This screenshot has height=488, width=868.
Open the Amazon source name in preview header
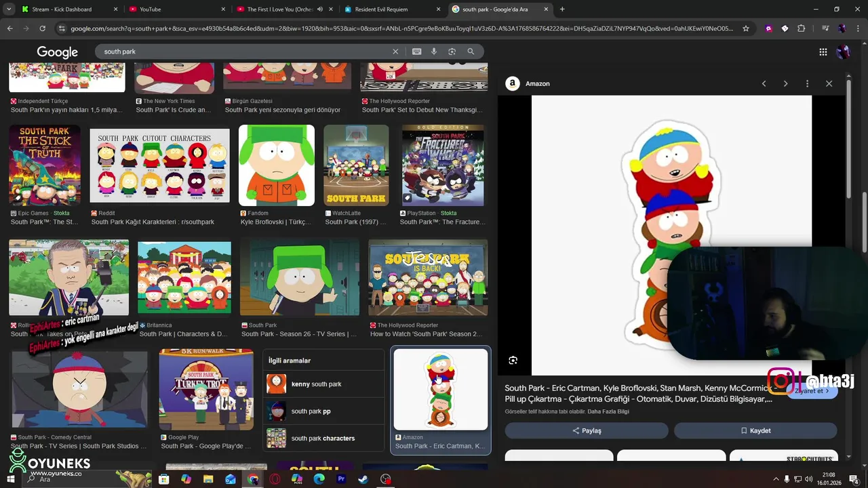pos(538,83)
